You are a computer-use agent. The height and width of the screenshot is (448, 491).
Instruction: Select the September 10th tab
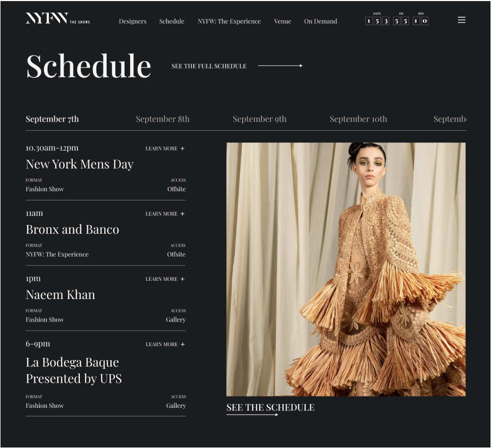(358, 119)
